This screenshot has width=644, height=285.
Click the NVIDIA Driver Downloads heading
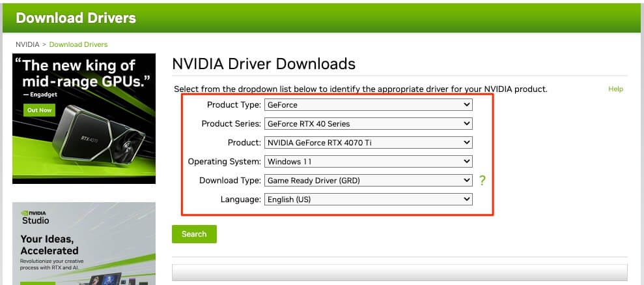tap(264, 64)
